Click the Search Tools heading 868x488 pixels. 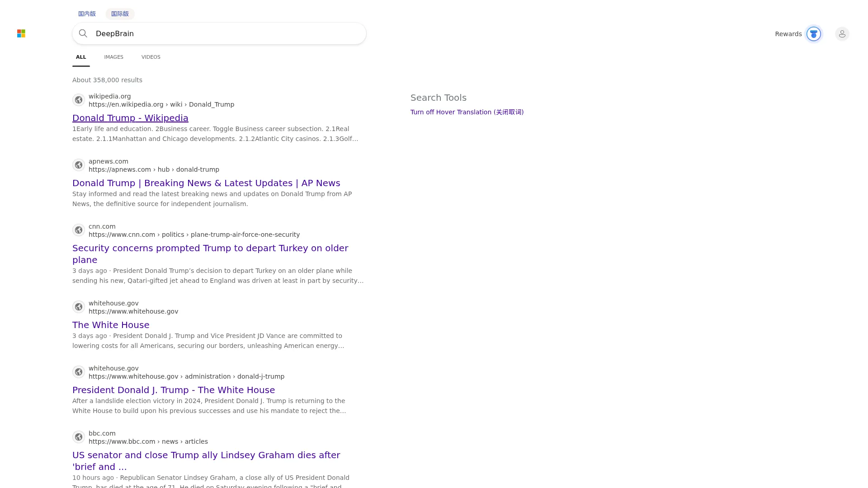coord(439,98)
